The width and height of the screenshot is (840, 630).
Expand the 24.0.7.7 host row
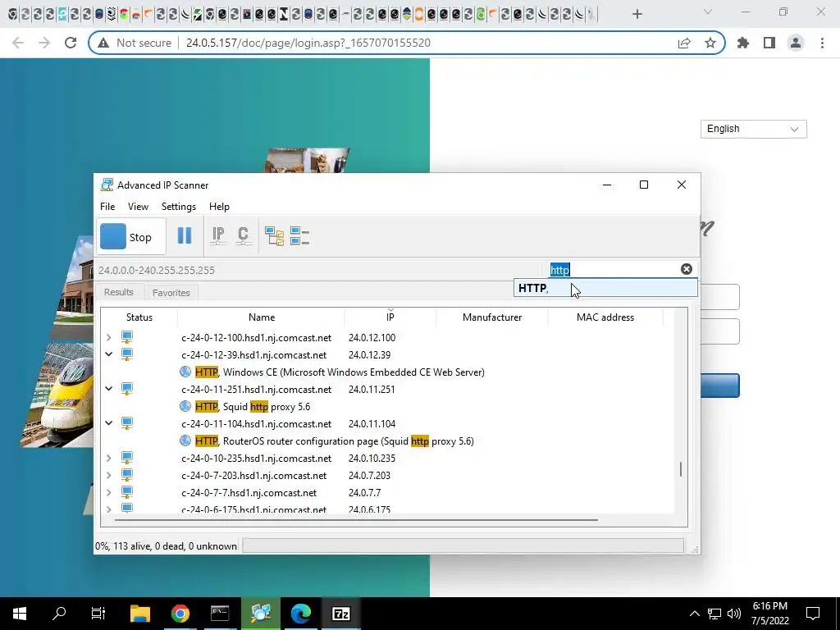(x=109, y=492)
